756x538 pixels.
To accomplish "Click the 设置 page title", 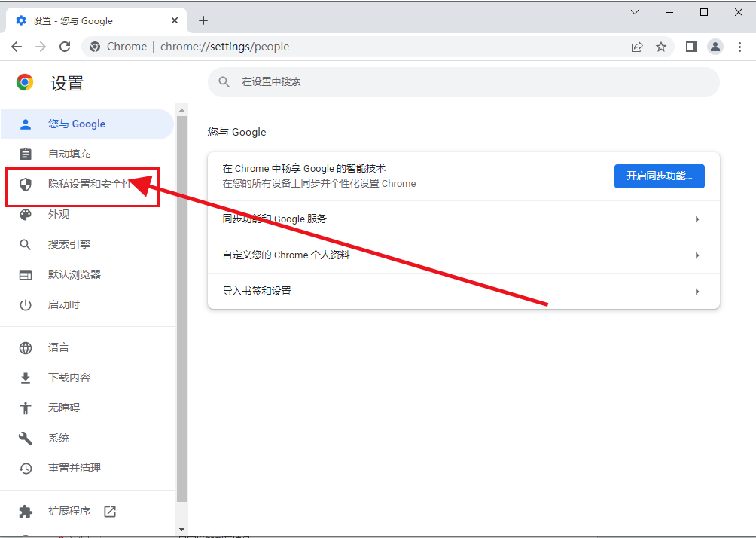I will [x=67, y=84].
